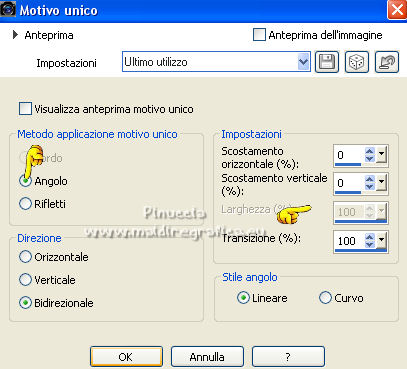The height and width of the screenshot is (369, 407).
Task: Click the Annulla button
Action: point(207,357)
